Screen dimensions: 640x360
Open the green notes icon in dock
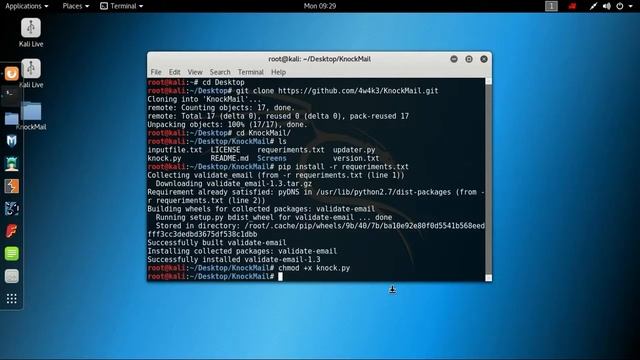coord(11,253)
